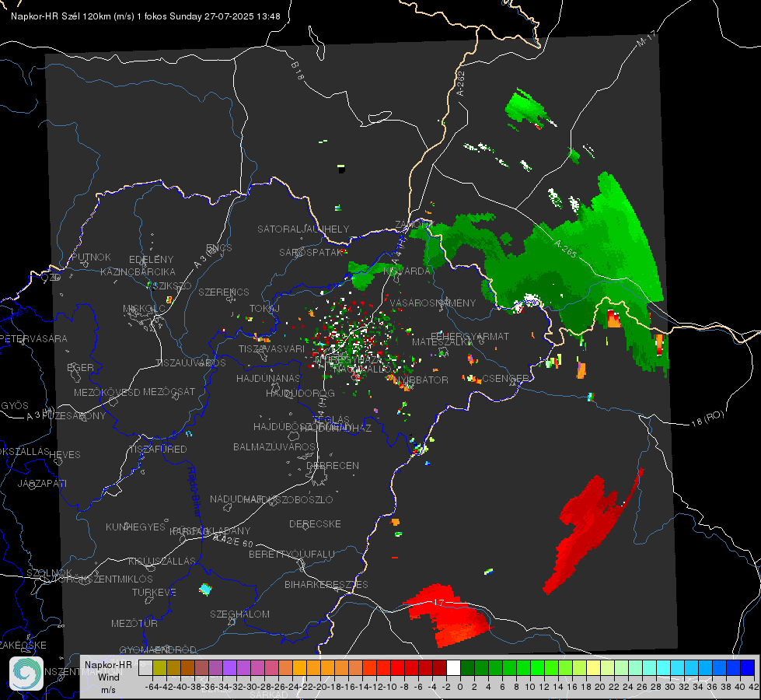Click the SÁROSPATAK city label
Image resolution: width=761 pixels, height=700 pixels.
(311, 252)
